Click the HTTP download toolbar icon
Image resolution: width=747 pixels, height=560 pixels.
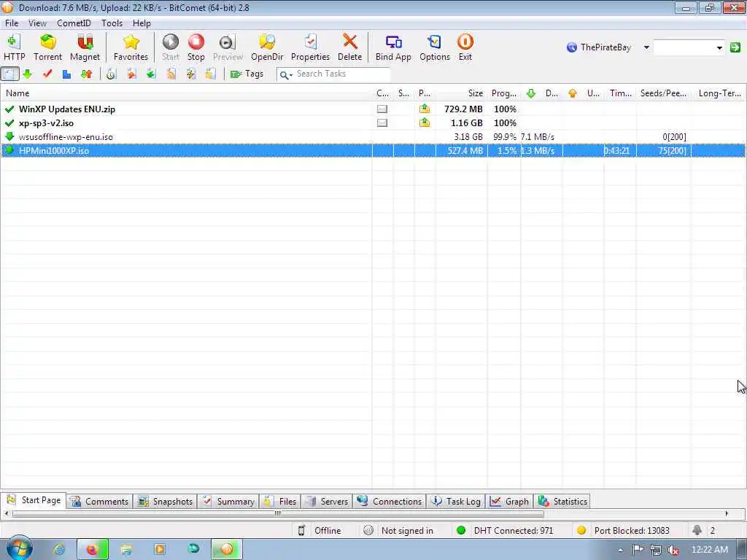click(15, 47)
